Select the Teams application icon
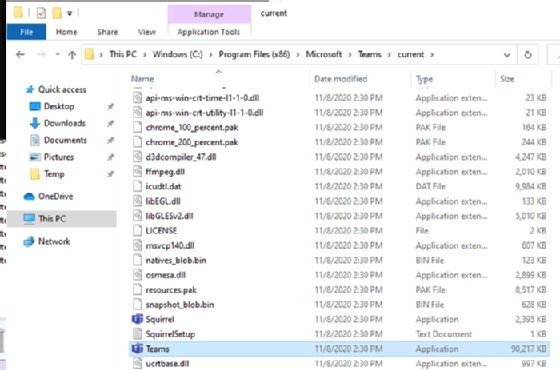 point(138,349)
